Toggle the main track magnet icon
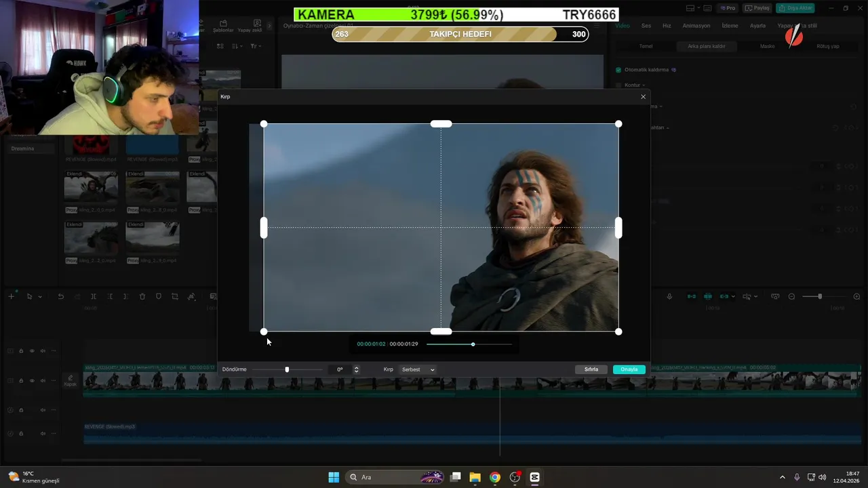The image size is (868, 488). [x=692, y=296]
